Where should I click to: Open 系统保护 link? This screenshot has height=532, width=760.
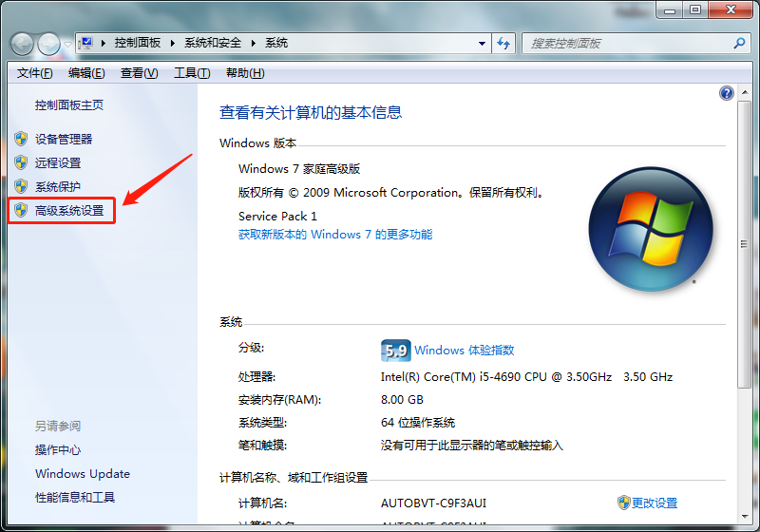(58, 186)
